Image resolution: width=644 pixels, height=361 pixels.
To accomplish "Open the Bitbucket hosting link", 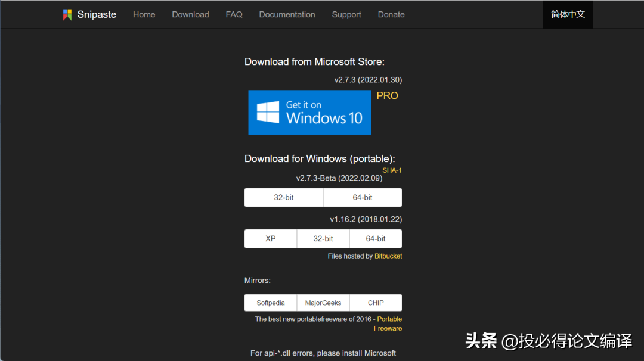I will point(388,256).
